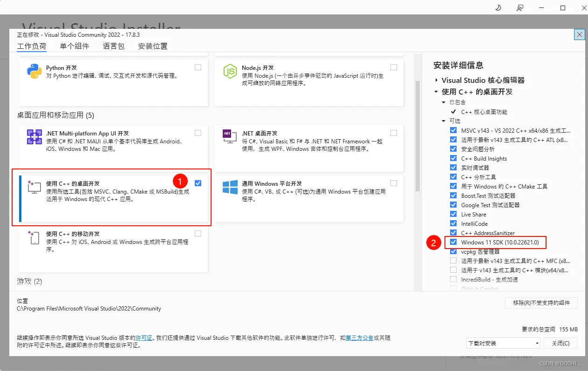Click the Python development workload icon
The width and height of the screenshot is (588, 371).
pos(34,71)
